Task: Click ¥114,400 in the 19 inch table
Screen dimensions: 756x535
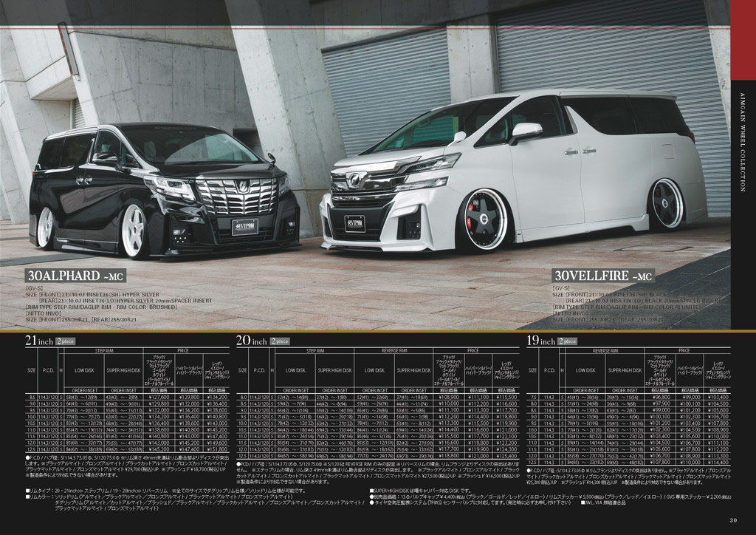Action: tap(718, 462)
